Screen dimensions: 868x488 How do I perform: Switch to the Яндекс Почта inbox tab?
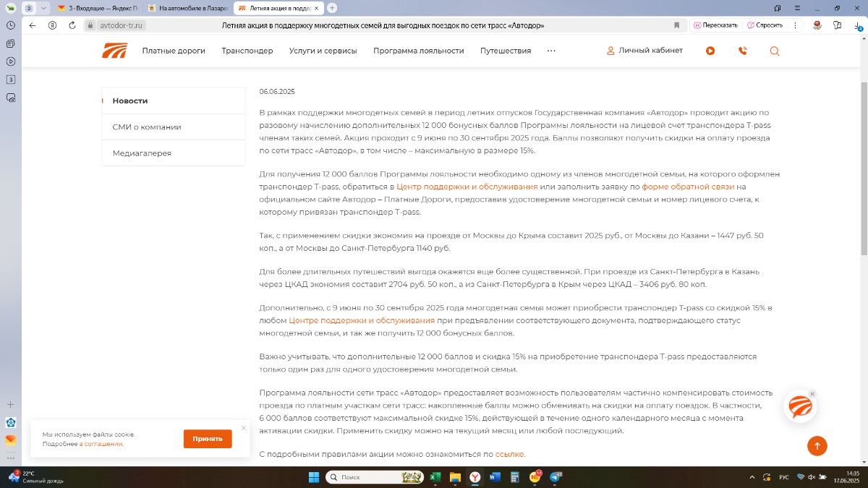pyautogui.click(x=98, y=8)
